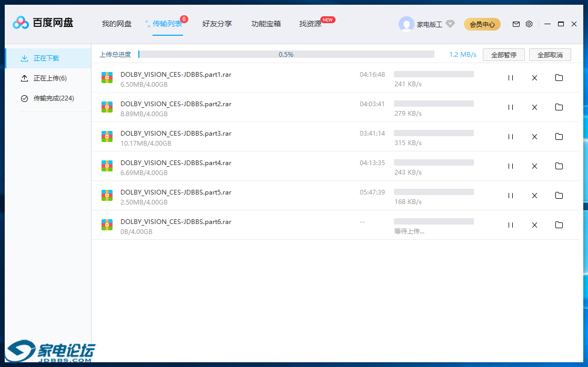This screenshot has width=588, height=367.
Task: Pause the waiting part6.rar upload
Action: [510, 225]
